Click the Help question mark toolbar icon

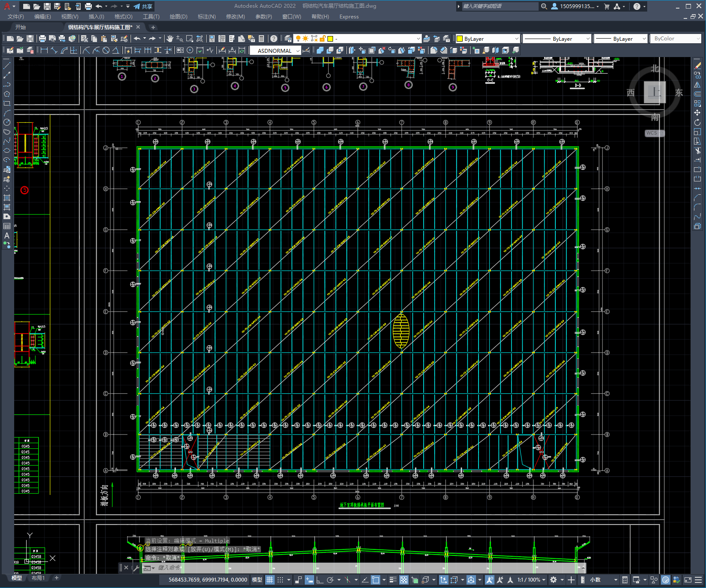[274, 39]
